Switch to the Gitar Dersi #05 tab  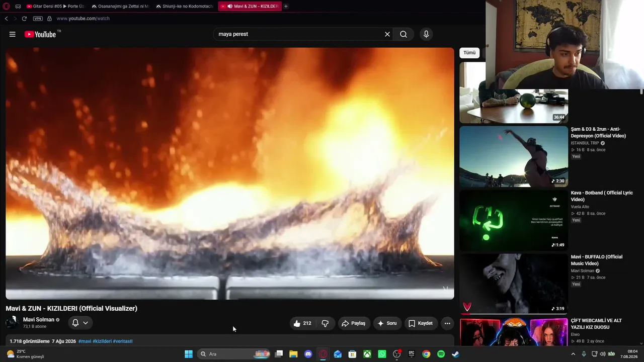pyautogui.click(x=55, y=7)
